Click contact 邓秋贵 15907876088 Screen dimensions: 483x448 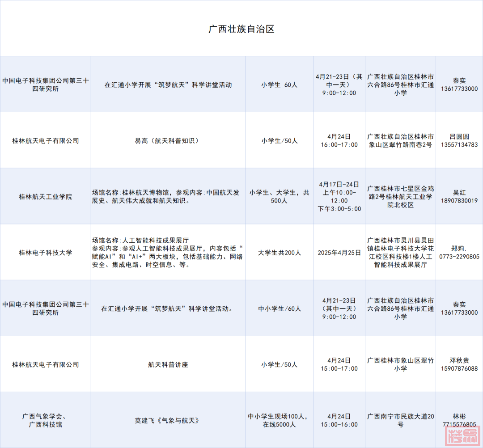(x=459, y=364)
